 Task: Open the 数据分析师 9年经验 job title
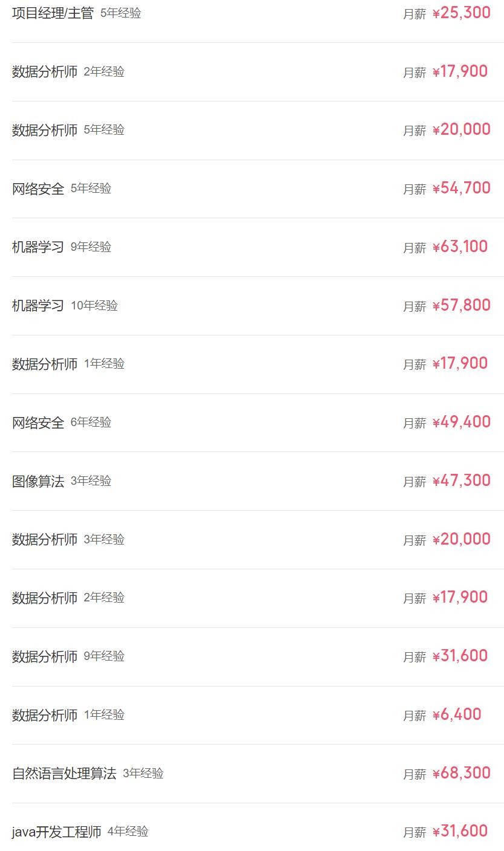pyautogui.click(x=45, y=656)
